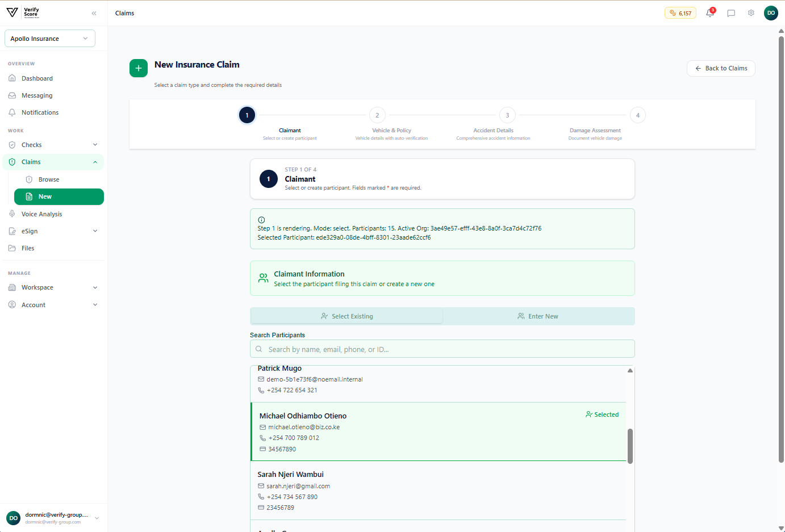
Task: Collapse the Claims menu chevron
Action: coord(95,162)
